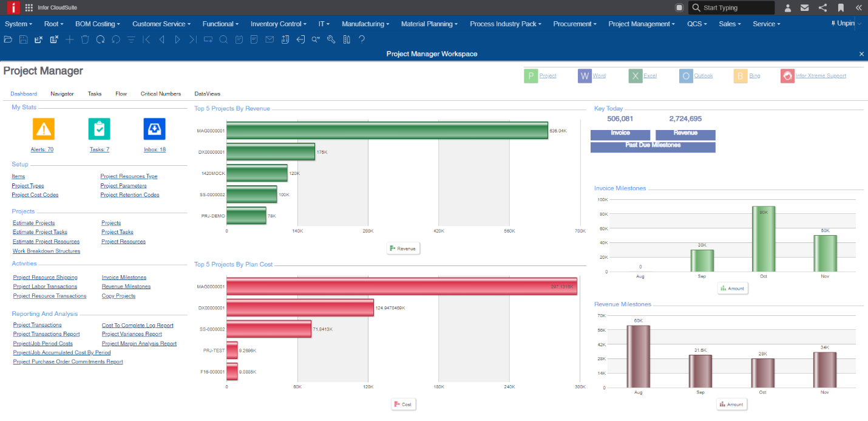Click the teal Tasks clipboard icon
The height and width of the screenshot is (421, 868).
(x=99, y=129)
